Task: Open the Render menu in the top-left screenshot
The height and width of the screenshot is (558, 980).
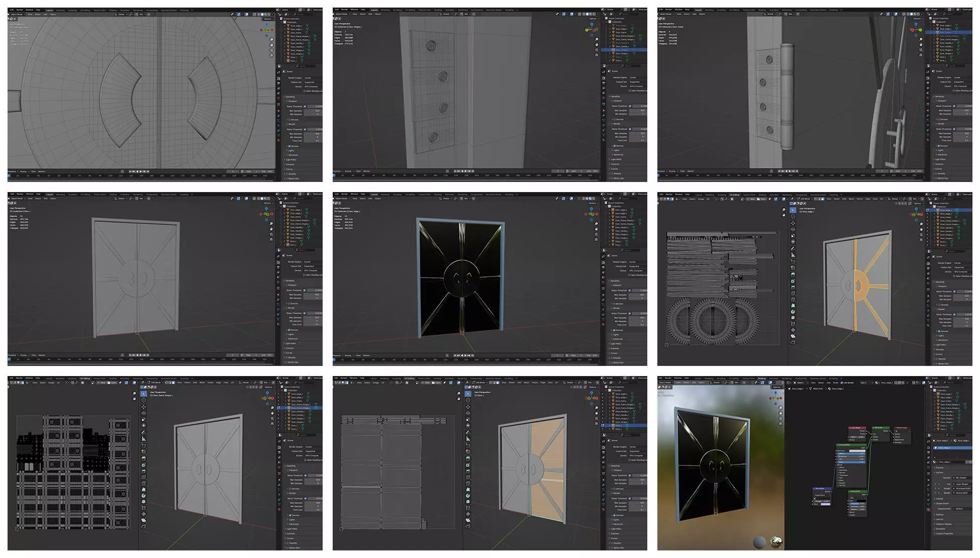Action: [x=20, y=10]
